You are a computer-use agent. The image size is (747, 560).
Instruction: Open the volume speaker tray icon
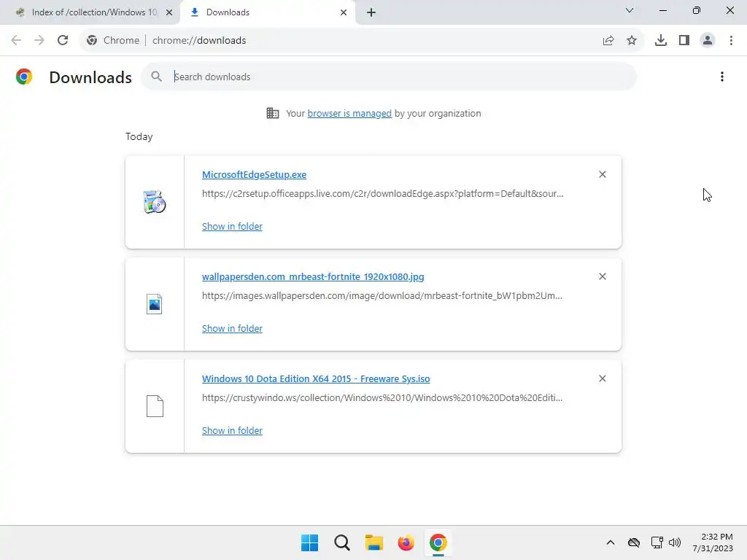pos(675,542)
